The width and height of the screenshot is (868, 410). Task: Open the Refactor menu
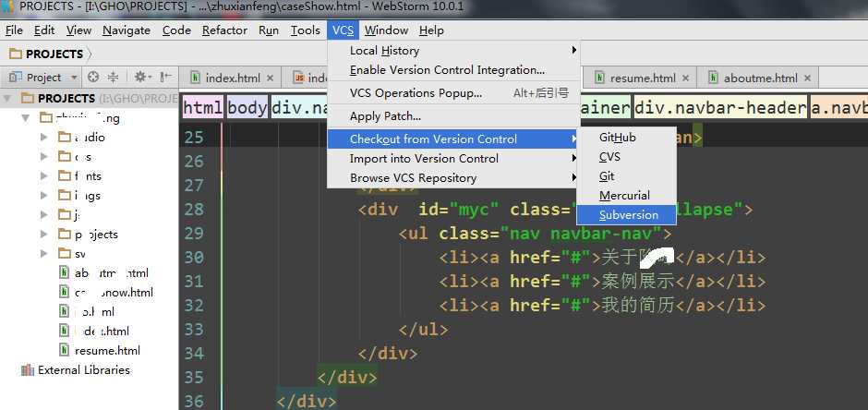224,30
